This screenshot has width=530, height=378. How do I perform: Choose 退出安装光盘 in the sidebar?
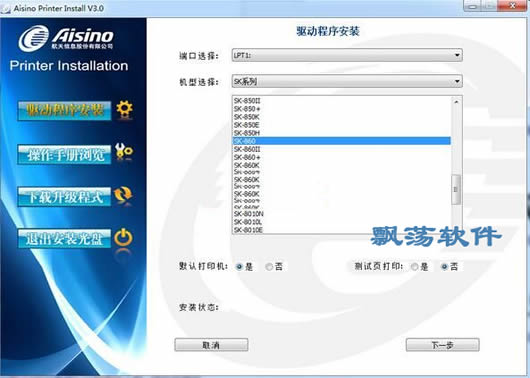[64, 238]
